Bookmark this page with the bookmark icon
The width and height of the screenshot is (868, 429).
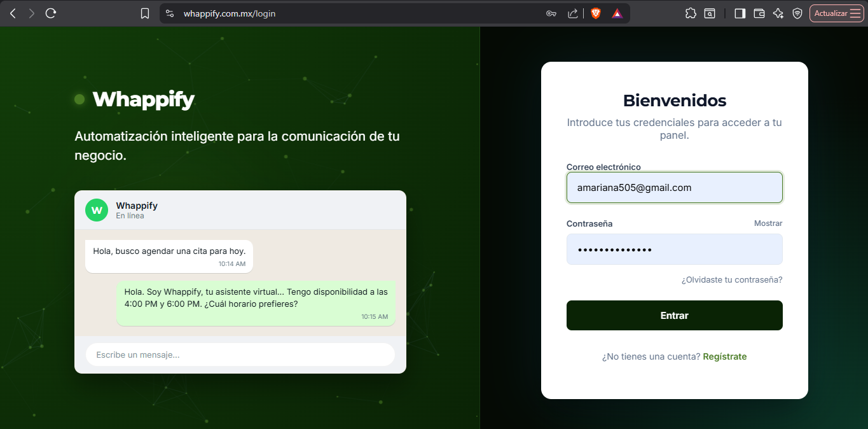pyautogui.click(x=145, y=13)
